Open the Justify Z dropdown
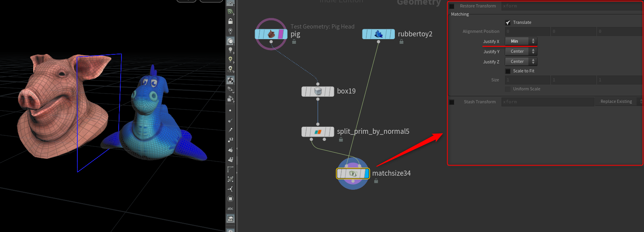This screenshot has width=644, height=232. 521,61
